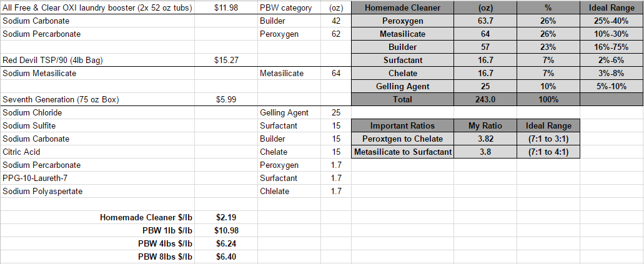Click the PBW 1lb $/lb price $10.98
Screen dimensions: 644x264
tap(226, 231)
